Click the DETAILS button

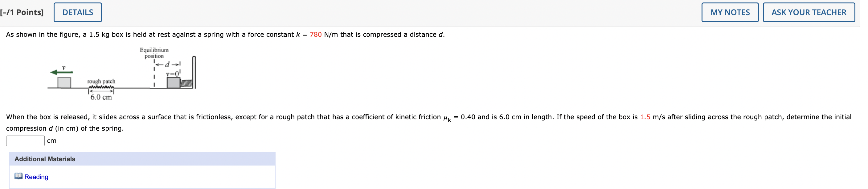click(77, 12)
